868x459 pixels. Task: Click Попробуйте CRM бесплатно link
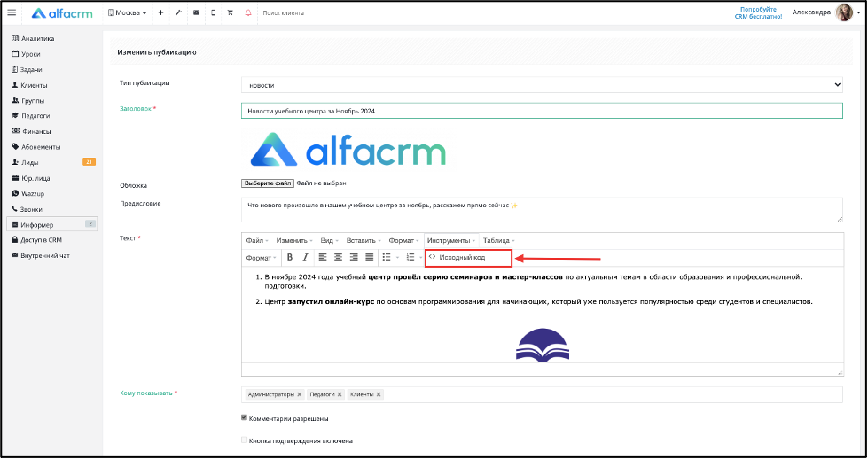758,12
